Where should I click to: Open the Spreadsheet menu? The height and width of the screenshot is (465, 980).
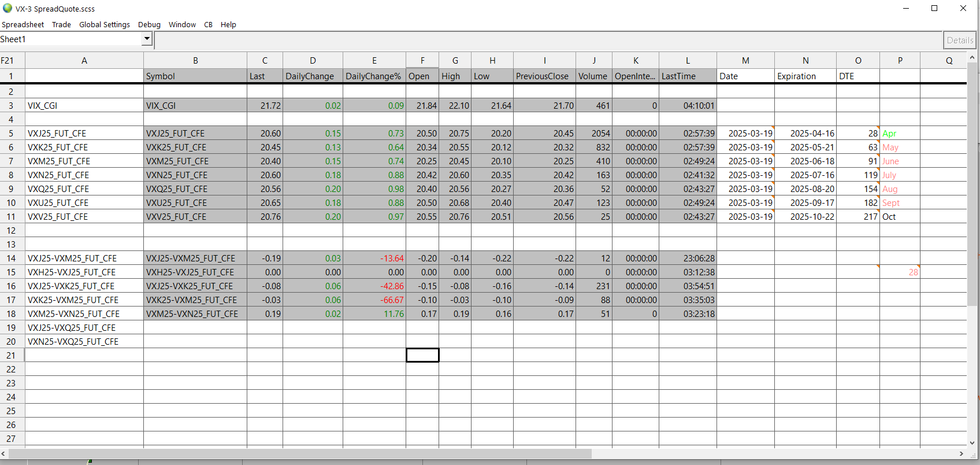pos(23,24)
